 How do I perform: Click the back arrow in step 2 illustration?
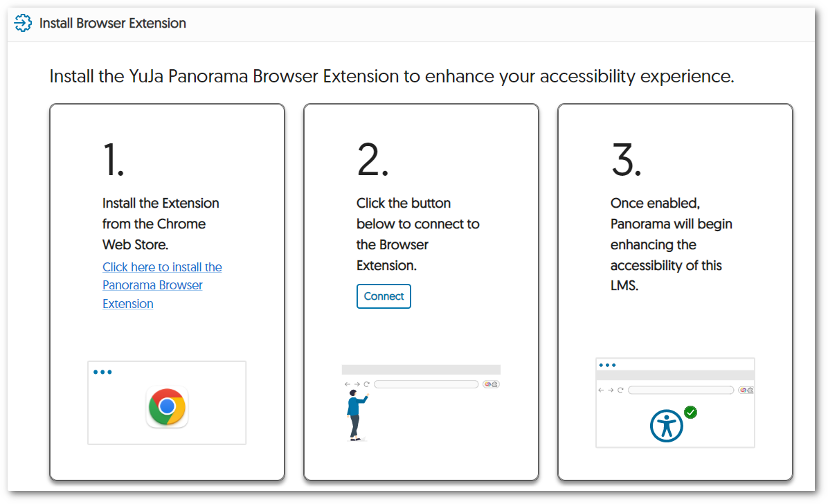point(347,384)
